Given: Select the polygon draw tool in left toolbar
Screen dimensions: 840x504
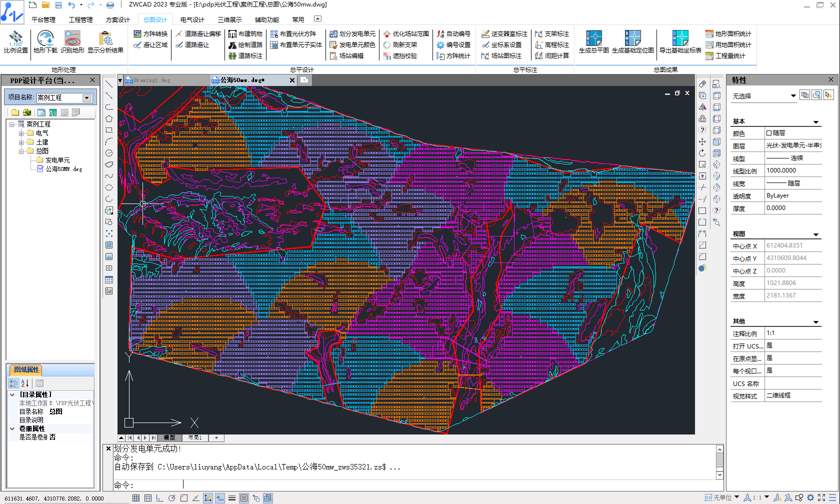Looking at the screenshot, I should (x=109, y=119).
